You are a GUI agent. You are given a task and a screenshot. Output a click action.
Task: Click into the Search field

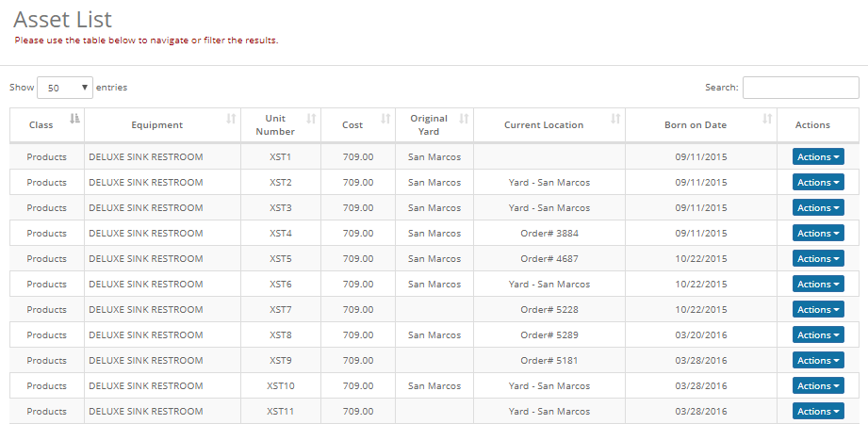click(800, 88)
